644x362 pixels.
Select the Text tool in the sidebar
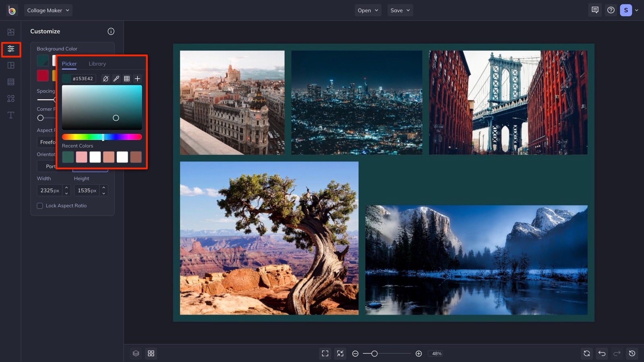(x=11, y=115)
